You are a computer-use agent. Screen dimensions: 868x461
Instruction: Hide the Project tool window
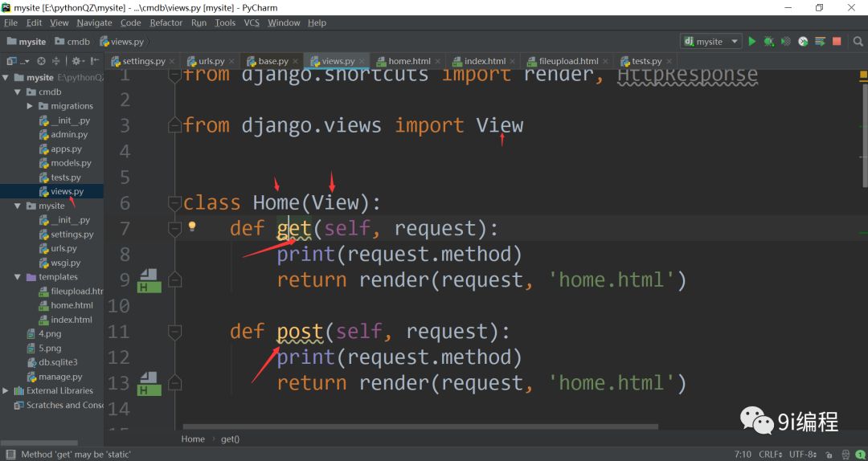95,61
